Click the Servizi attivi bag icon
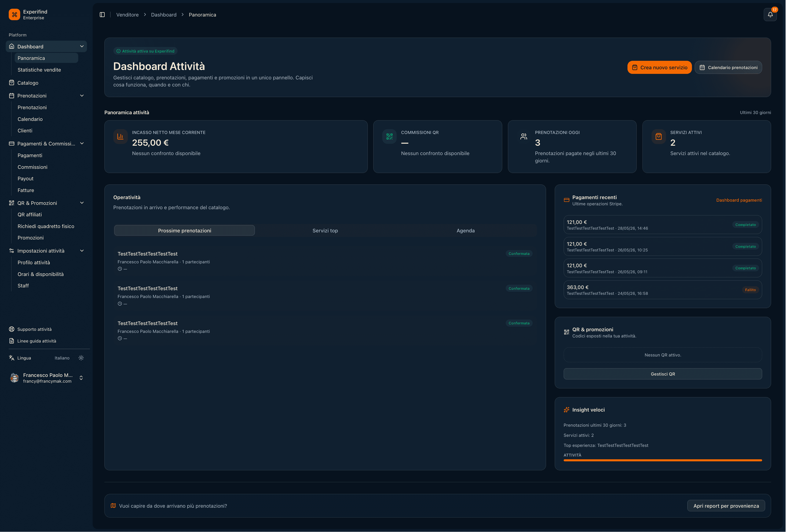The height and width of the screenshot is (532, 786). pos(658,137)
